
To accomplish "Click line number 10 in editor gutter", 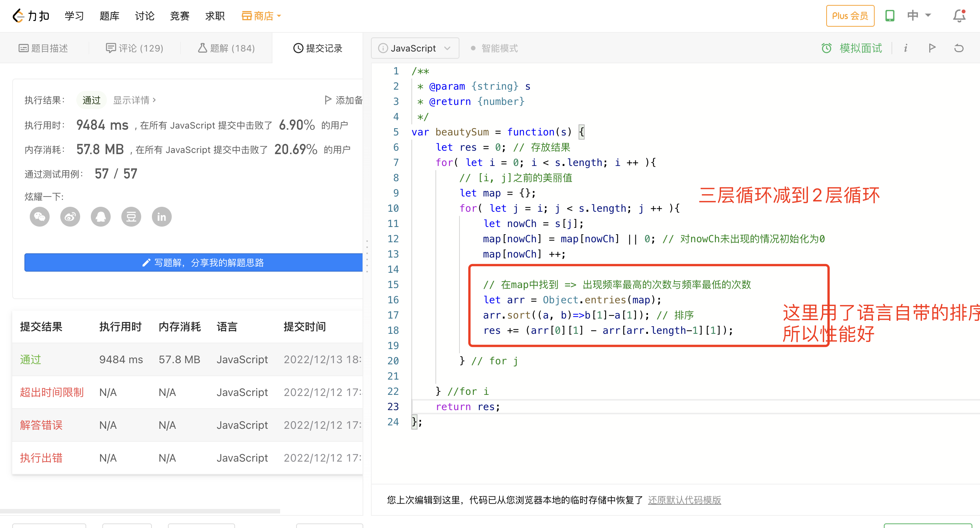I will pos(393,208).
